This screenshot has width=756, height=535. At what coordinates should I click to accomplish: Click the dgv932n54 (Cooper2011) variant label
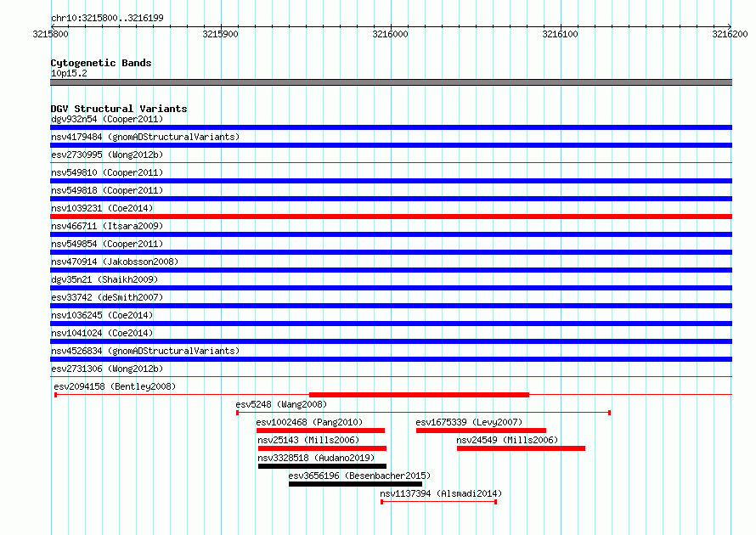tap(107, 119)
